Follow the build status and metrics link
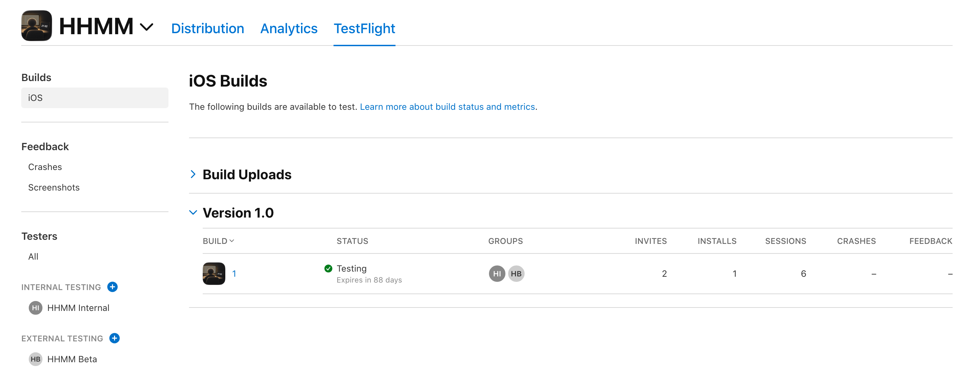This screenshot has height=379, width=980. [448, 107]
